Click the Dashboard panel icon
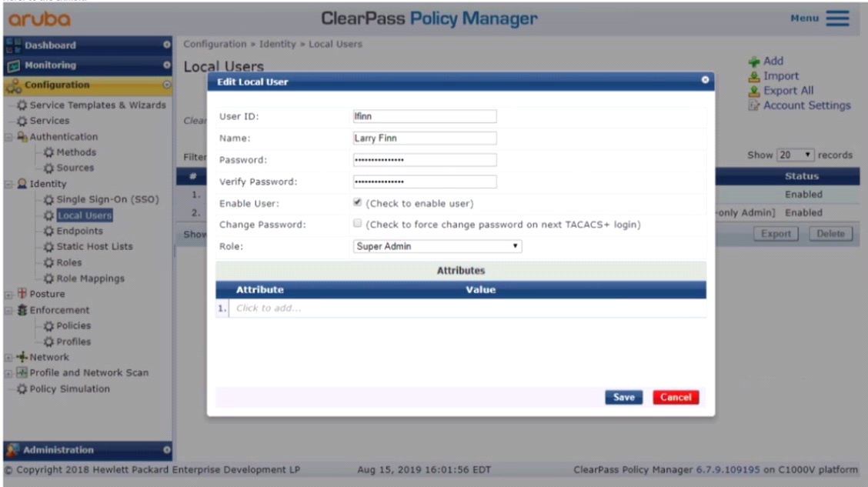The height and width of the screenshot is (487, 868). point(13,45)
